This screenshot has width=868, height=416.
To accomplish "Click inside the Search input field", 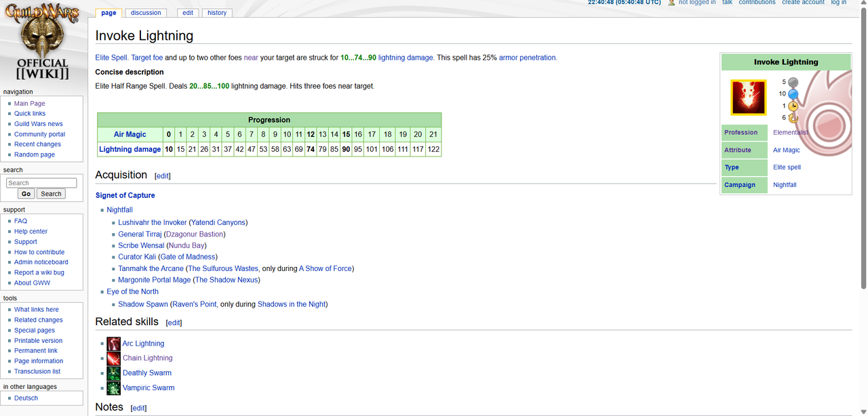I will click(41, 183).
